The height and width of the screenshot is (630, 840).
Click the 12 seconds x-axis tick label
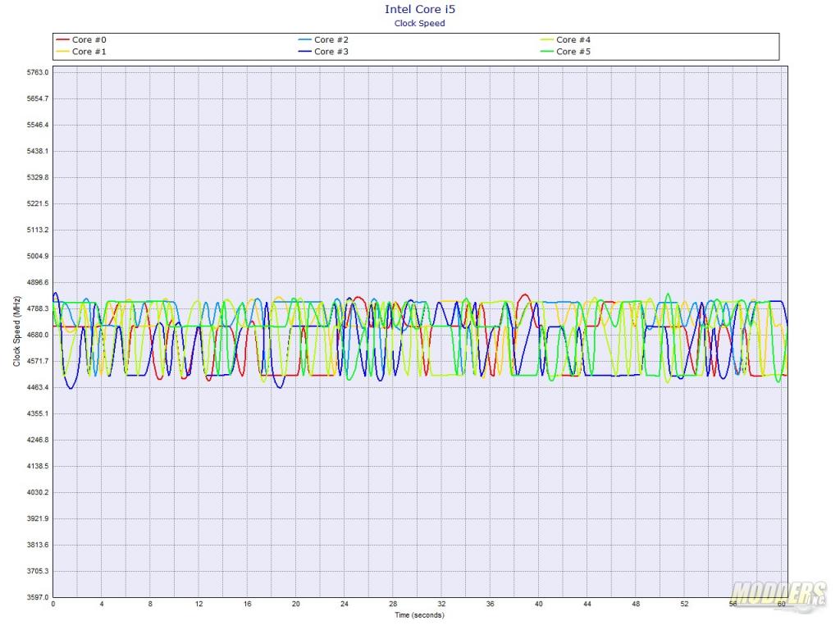pos(199,604)
